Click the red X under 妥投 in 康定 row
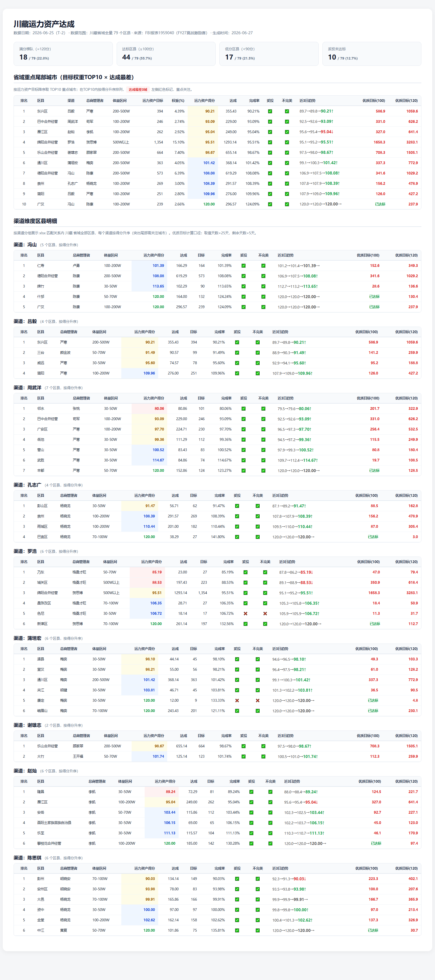 237,700
